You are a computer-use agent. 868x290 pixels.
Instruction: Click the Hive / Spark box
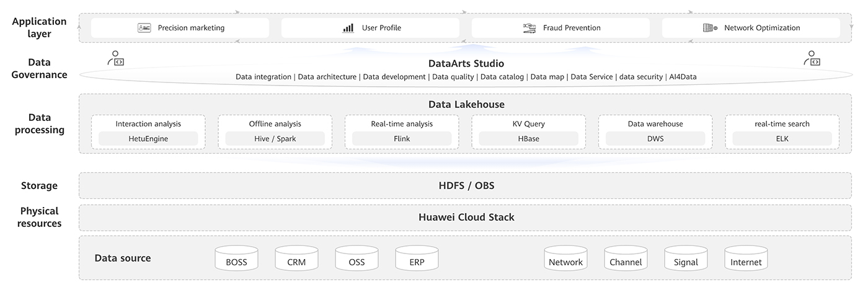275,139
